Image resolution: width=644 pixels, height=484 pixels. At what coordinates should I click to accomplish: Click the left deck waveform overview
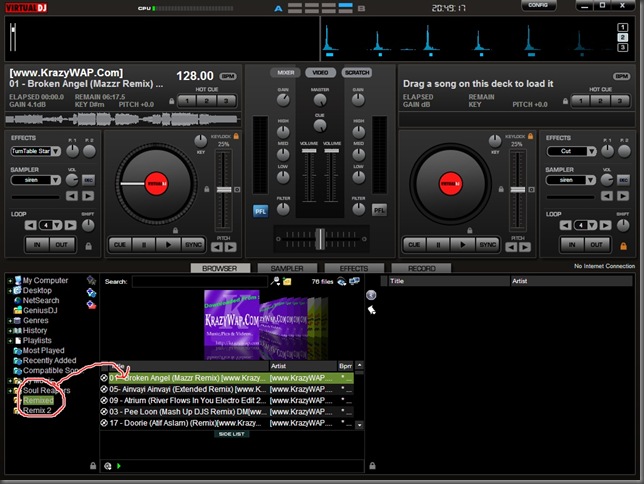point(122,120)
